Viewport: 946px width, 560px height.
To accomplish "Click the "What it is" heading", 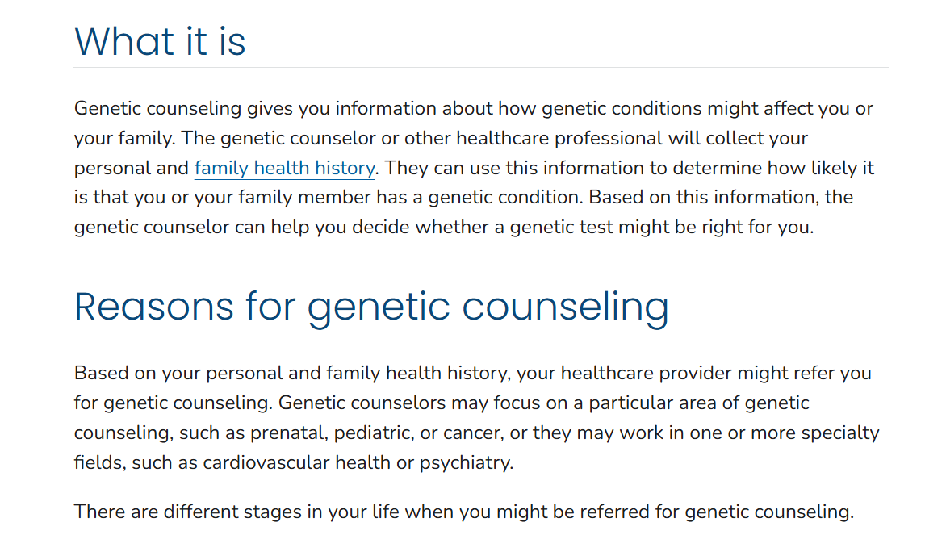I will (x=160, y=41).
